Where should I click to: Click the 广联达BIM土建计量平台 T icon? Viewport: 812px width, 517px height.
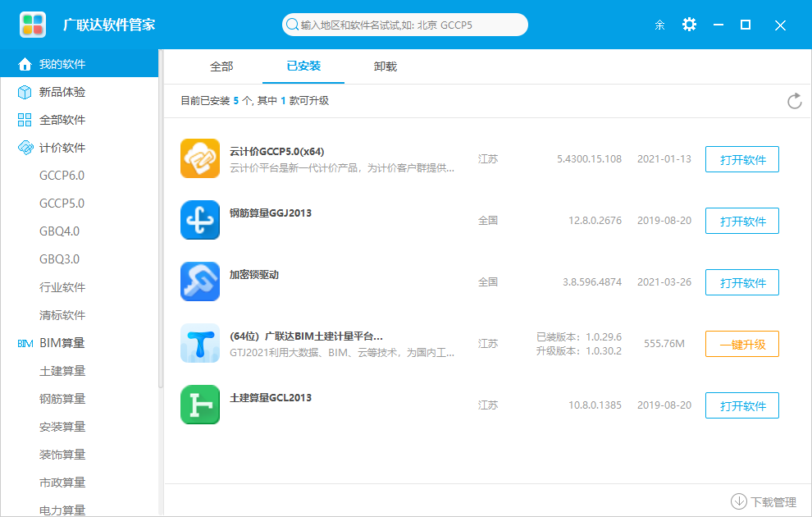[x=200, y=343]
